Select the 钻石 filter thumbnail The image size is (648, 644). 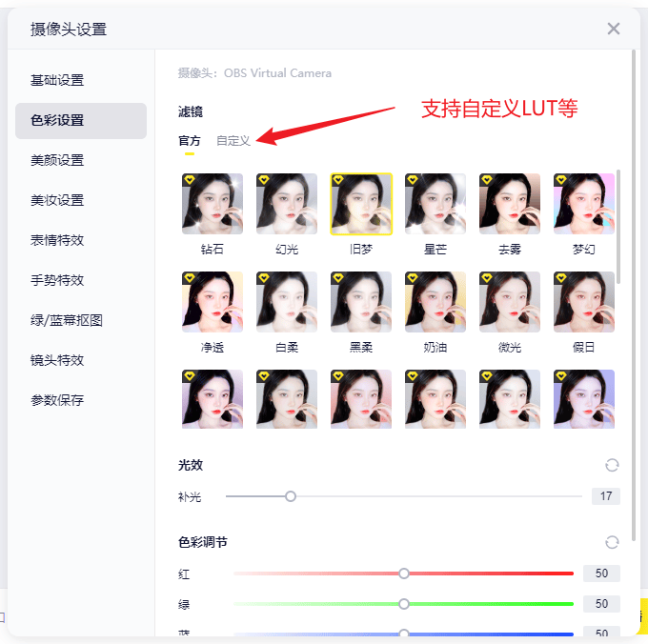[213, 204]
